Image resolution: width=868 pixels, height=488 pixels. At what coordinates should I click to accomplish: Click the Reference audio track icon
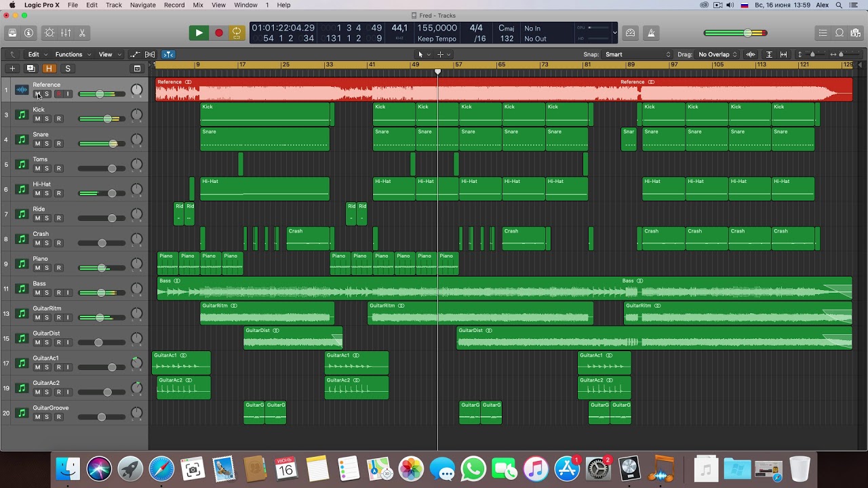tap(22, 90)
